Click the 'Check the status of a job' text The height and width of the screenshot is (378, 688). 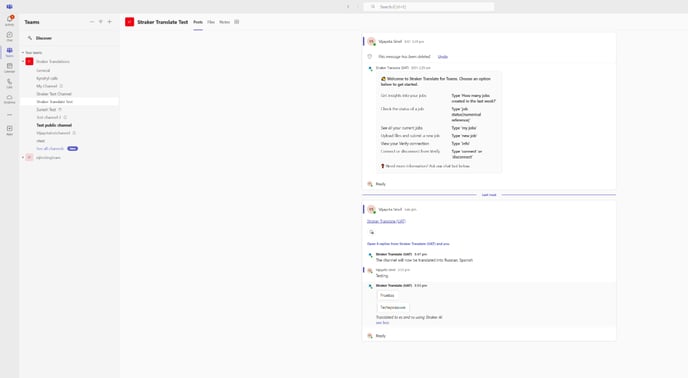[402, 109]
